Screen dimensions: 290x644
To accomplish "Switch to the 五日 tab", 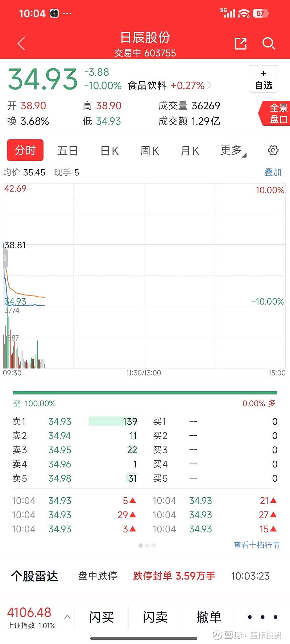I will 67,151.
